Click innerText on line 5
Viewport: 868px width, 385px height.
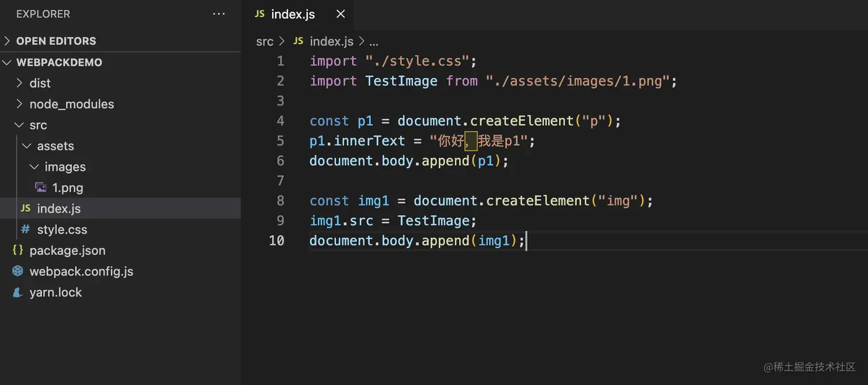point(369,141)
